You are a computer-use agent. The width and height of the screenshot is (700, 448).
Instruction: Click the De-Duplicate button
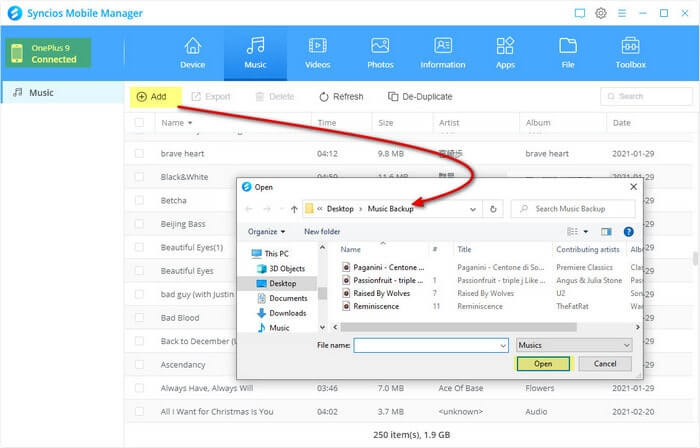pyautogui.click(x=420, y=97)
